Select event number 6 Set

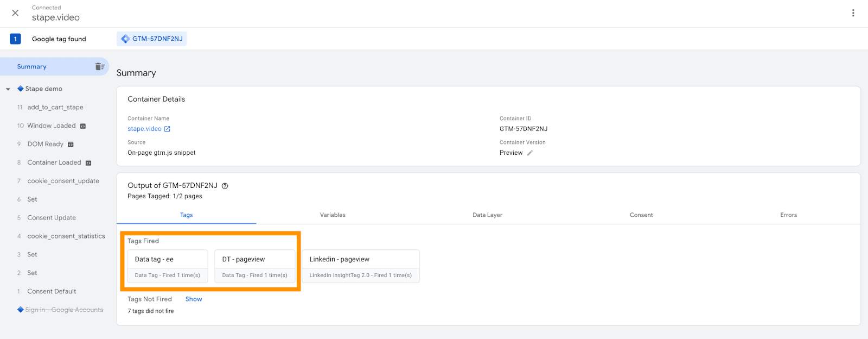[32, 199]
